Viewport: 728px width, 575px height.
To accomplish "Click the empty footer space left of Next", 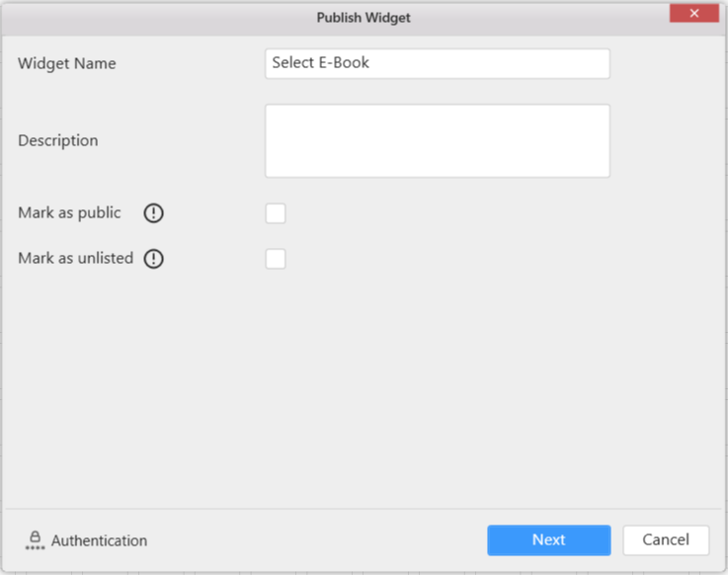I will tap(316, 539).
